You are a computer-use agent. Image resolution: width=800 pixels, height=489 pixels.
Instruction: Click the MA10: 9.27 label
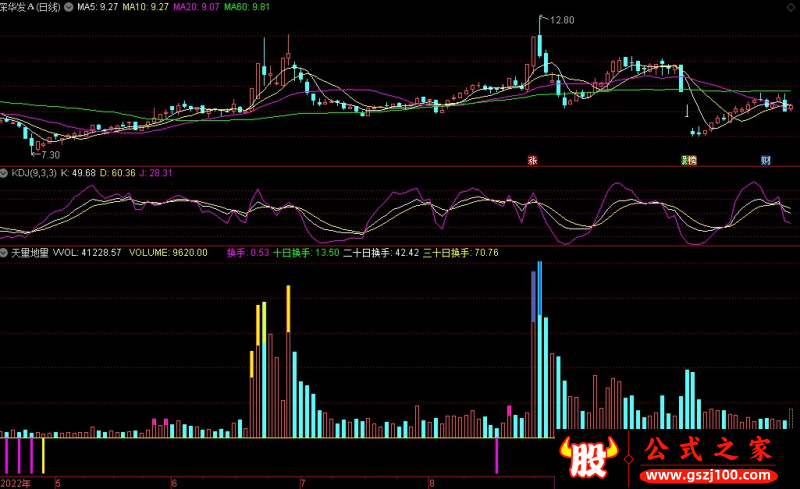[145, 7]
